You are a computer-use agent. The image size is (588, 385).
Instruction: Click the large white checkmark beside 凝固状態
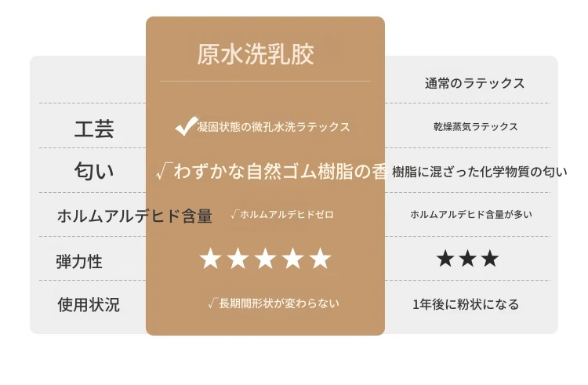[187, 126]
